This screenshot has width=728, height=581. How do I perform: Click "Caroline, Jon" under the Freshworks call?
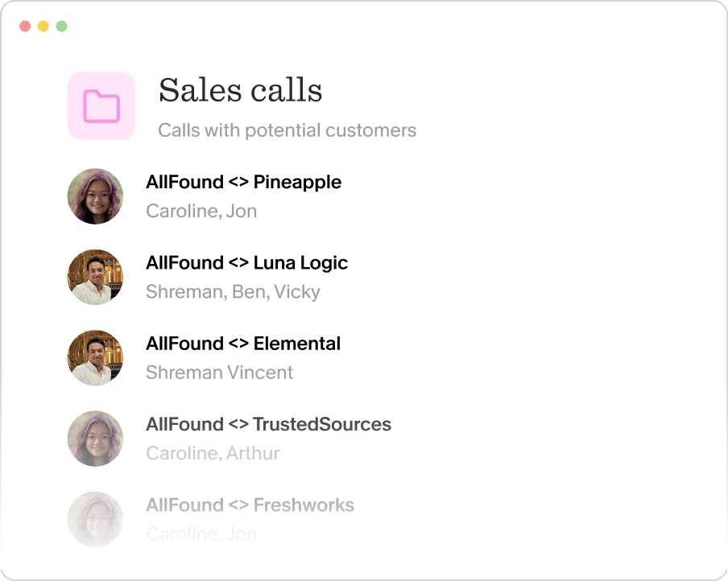[201, 534]
